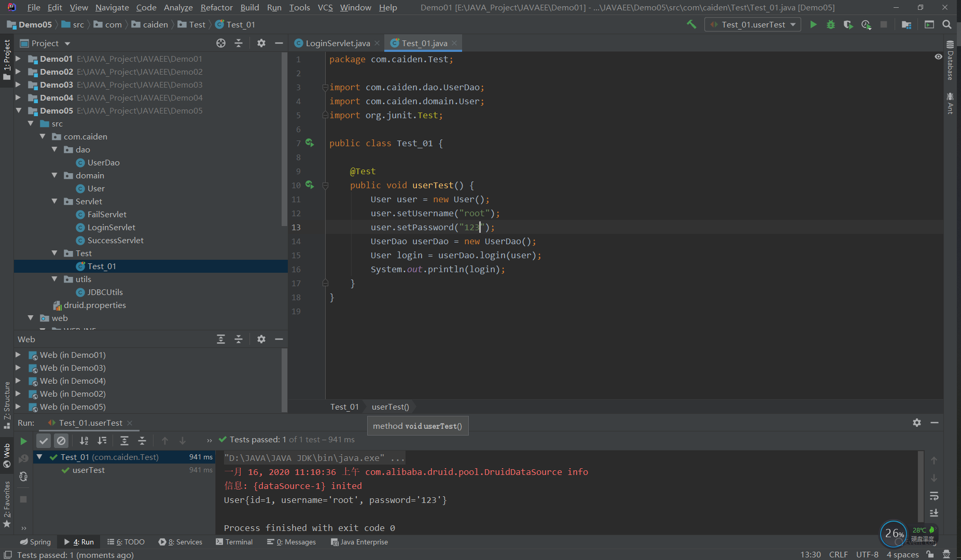This screenshot has height=560, width=961.
Task: Click the green Run button in top toolbar
Action: click(813, 24)
